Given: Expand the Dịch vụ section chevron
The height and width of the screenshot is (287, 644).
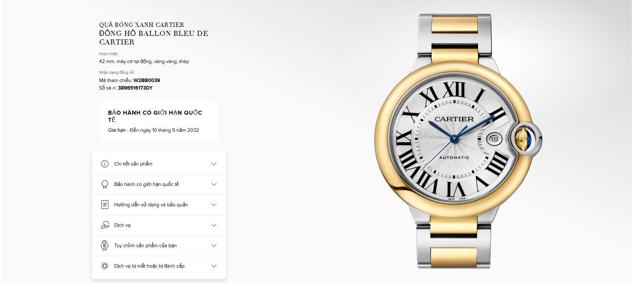Looking at the screenshot, I should (214, 225).
